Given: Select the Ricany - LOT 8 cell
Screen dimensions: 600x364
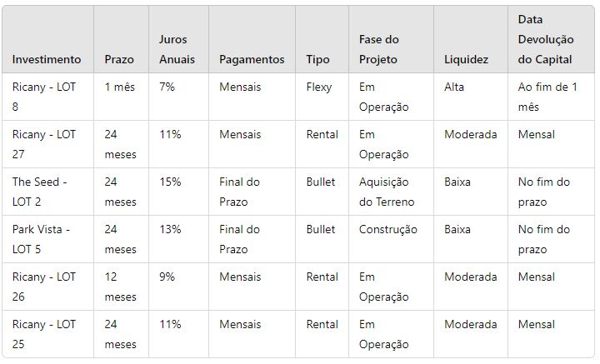Looking at the screenshot, I should click(44, 97).
